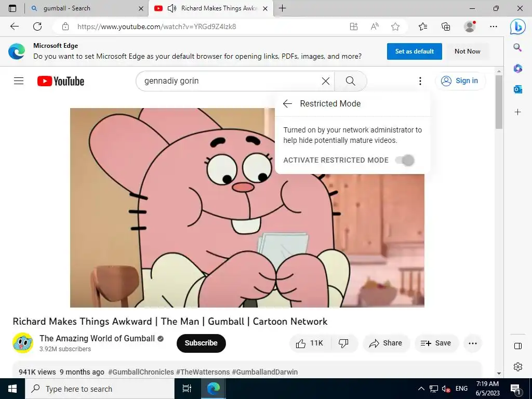Mute the tab via the speaker icon
Screen dimensions: 532x399
tap(172, 8)
